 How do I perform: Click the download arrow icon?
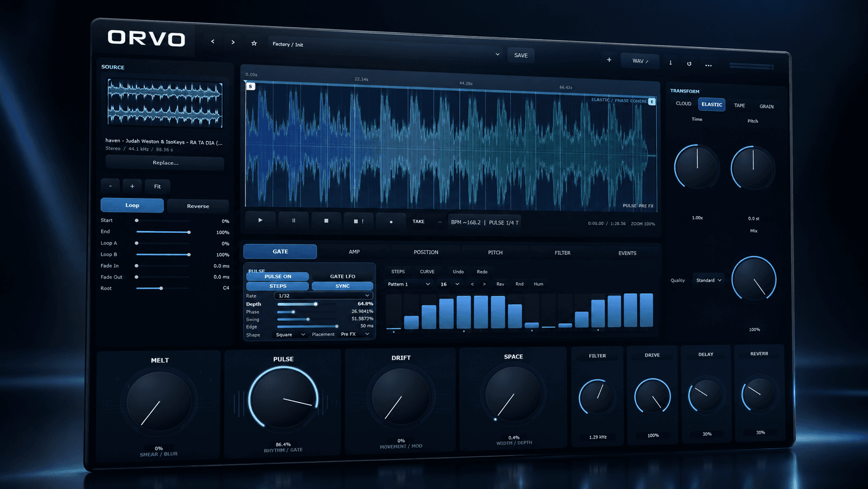click(670, 63)
